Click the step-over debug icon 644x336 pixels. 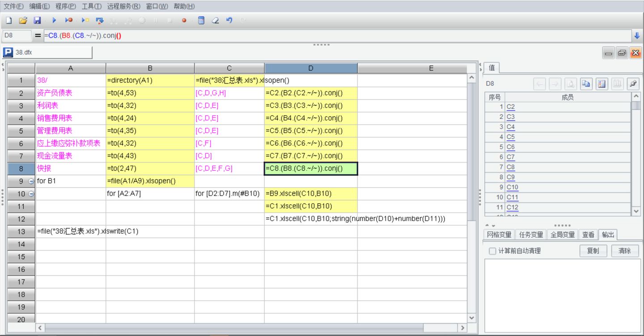(99, 21)
